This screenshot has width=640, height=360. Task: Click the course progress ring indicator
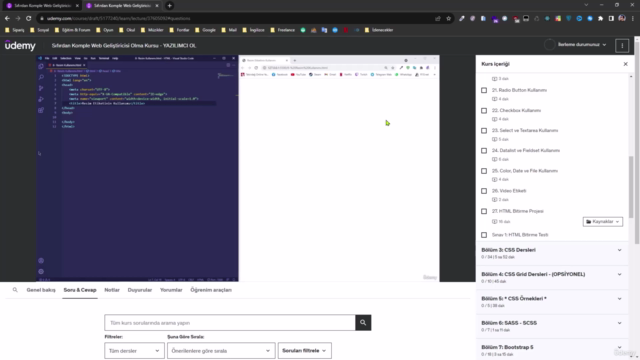[549, 45]
